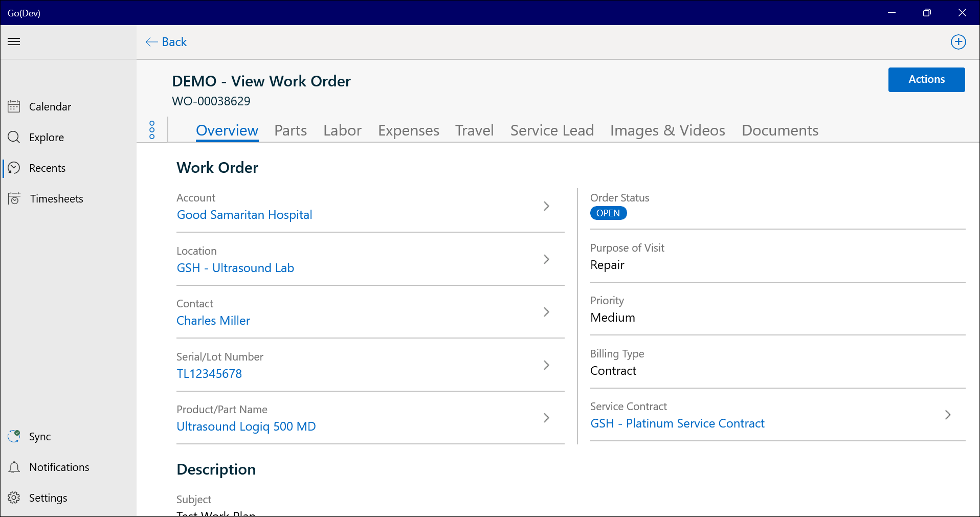
Task: Expand the Product/Part Name row chevron
Action: coord(546,418)
